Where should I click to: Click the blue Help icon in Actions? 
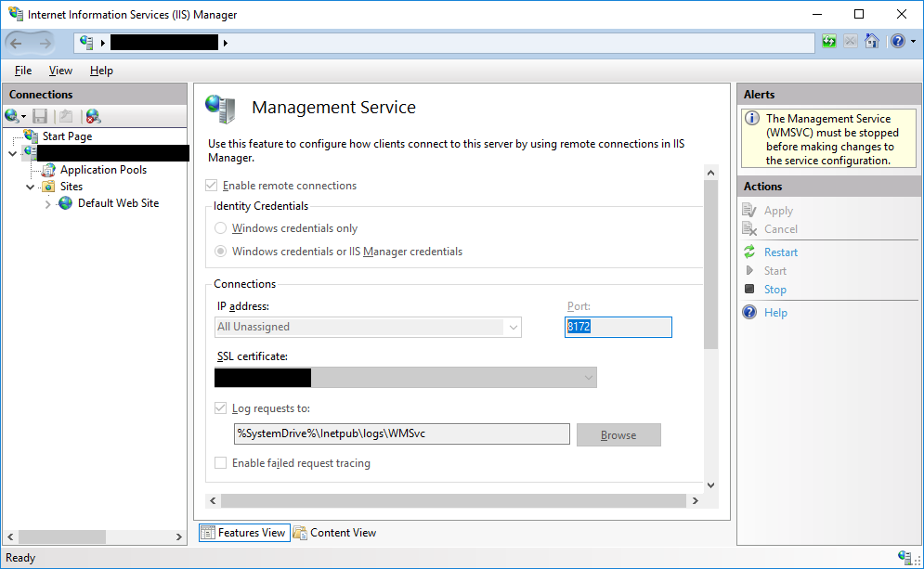[x=749, y=312]
